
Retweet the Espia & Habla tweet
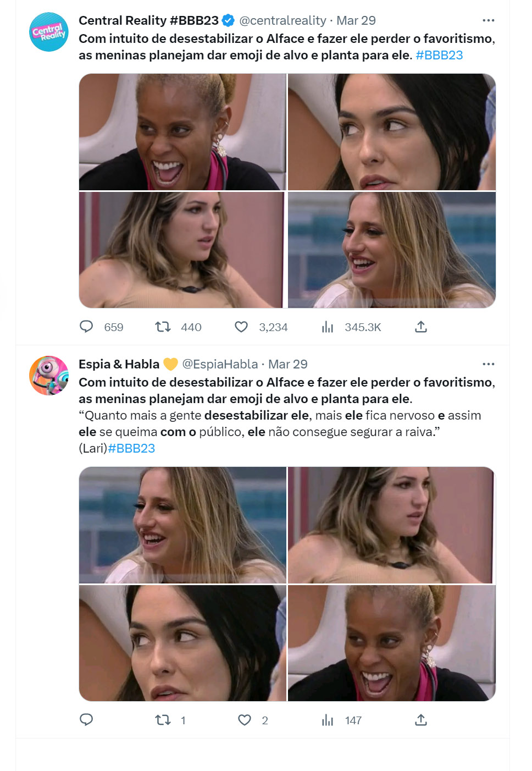point(163,720)
